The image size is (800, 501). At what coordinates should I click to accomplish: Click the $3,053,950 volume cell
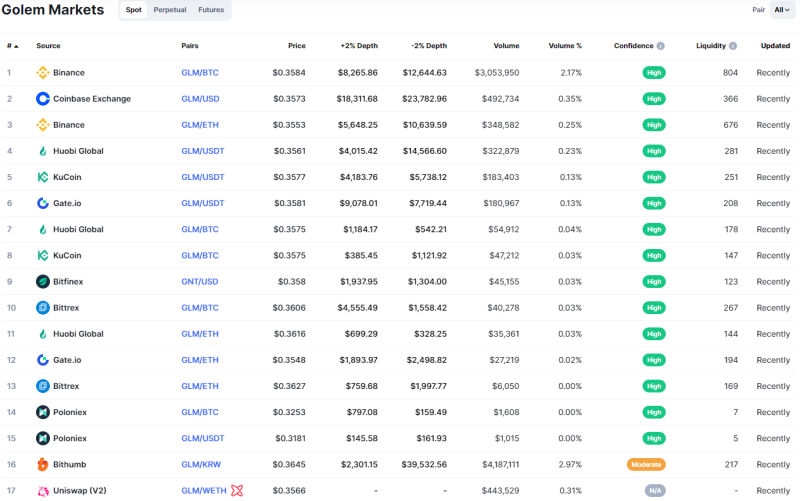[497, 72]
